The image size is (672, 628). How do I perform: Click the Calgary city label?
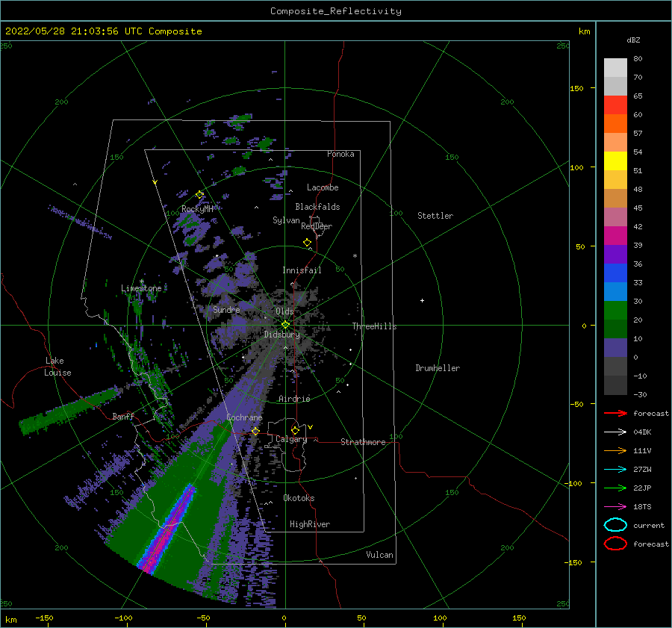coord(291,439)
